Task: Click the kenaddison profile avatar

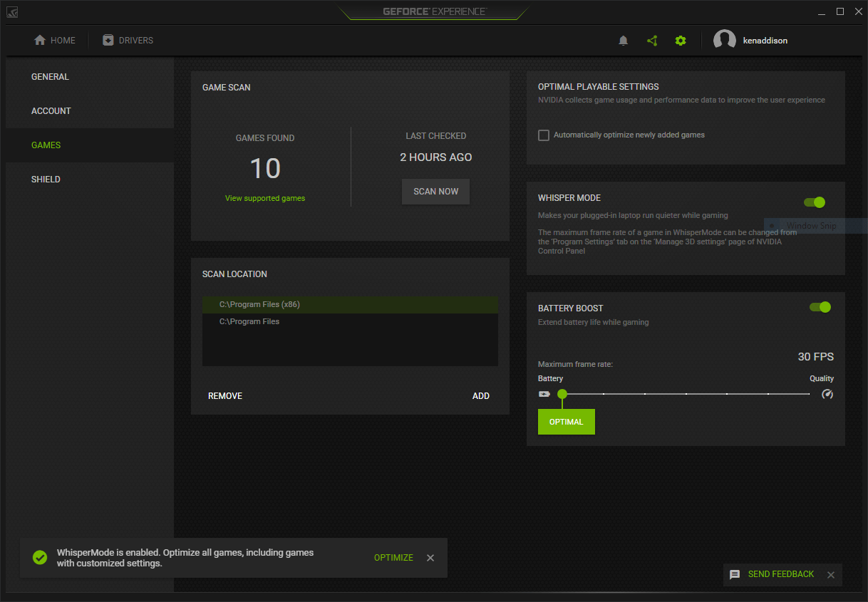Action: [x=725, y=40]
